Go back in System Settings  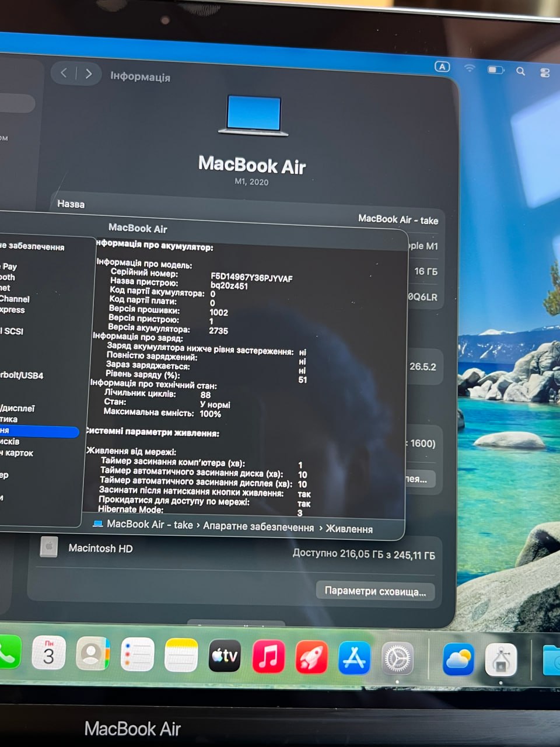pos(64,73)
